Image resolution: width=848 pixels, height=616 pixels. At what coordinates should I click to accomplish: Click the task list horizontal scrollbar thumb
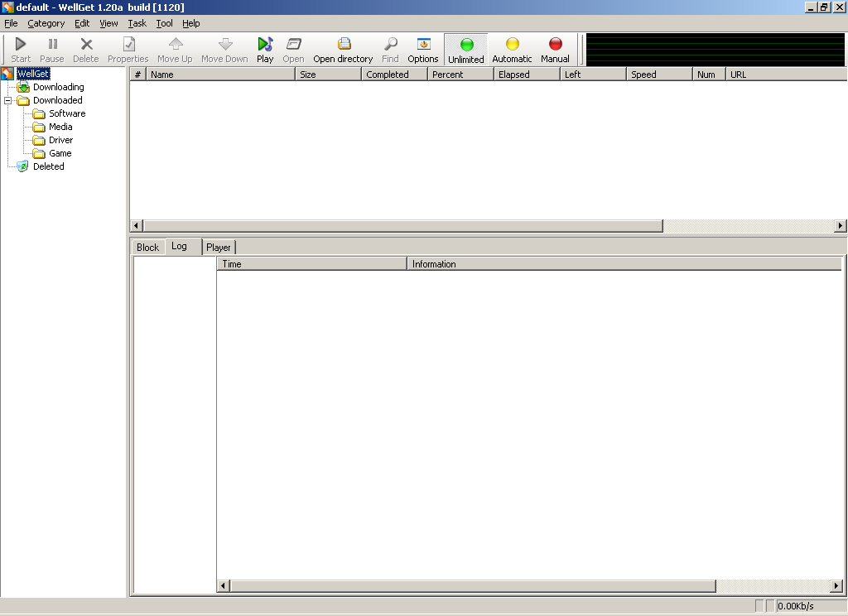coord(403,225)
